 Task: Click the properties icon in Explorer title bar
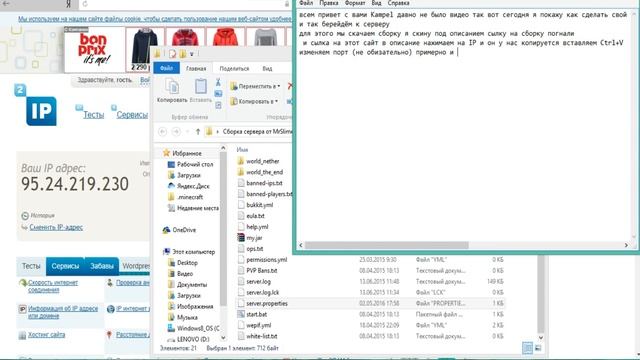coord(173,53)
